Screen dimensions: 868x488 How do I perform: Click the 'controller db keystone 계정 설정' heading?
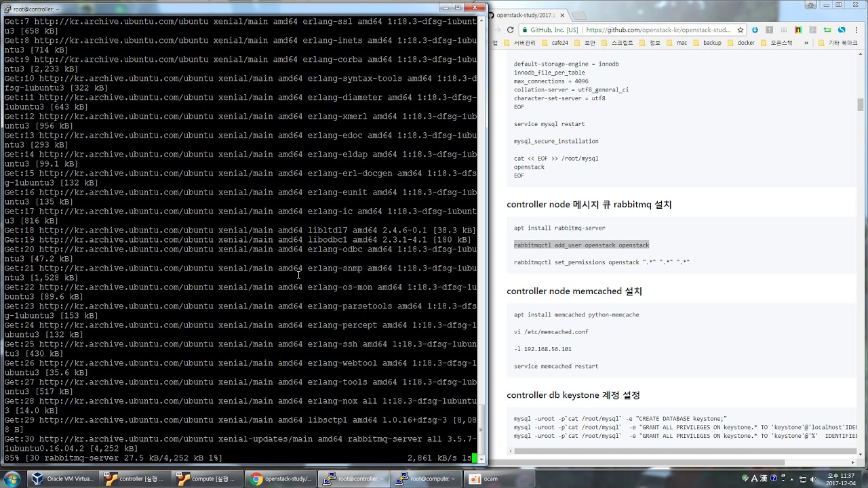(573, 395)
